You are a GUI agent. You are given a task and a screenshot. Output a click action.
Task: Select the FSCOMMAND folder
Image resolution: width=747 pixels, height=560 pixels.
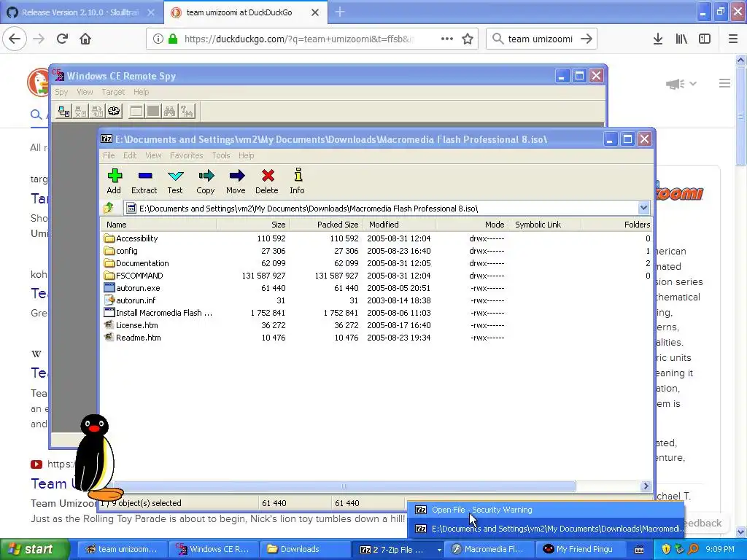(139, 275)
